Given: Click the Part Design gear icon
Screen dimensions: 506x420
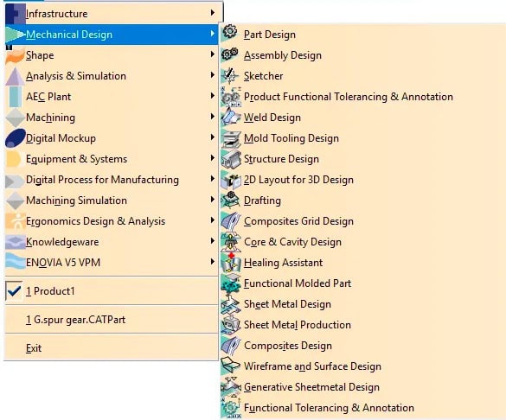Looking at the screenshot, I should [230, 32].
